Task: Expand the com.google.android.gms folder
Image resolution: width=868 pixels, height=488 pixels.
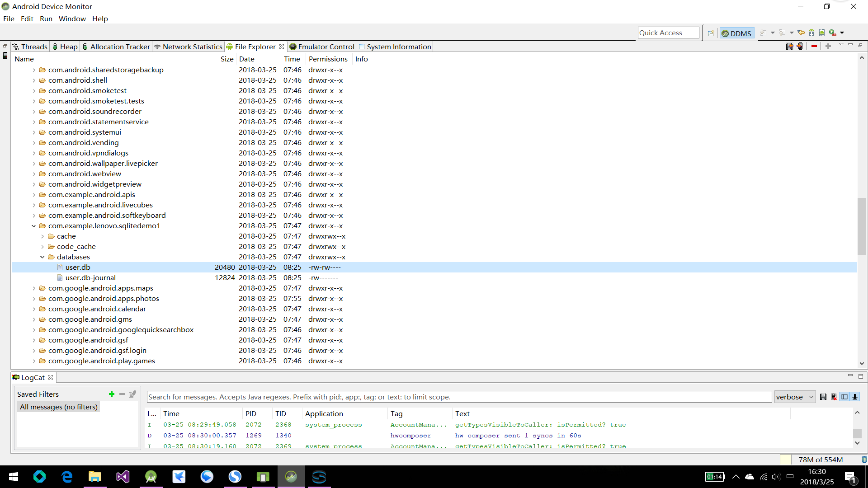Action: pyautogui.click(x=33, y=319)
